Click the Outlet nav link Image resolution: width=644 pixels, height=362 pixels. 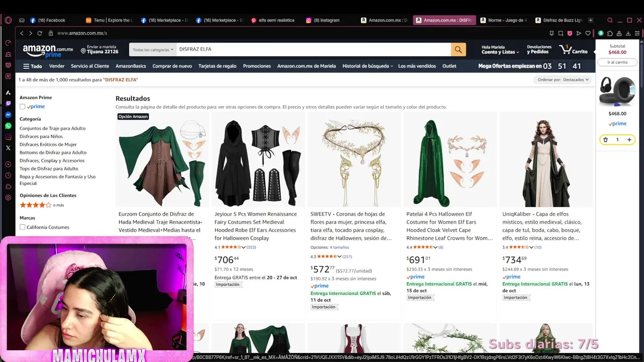coord(449,66)
